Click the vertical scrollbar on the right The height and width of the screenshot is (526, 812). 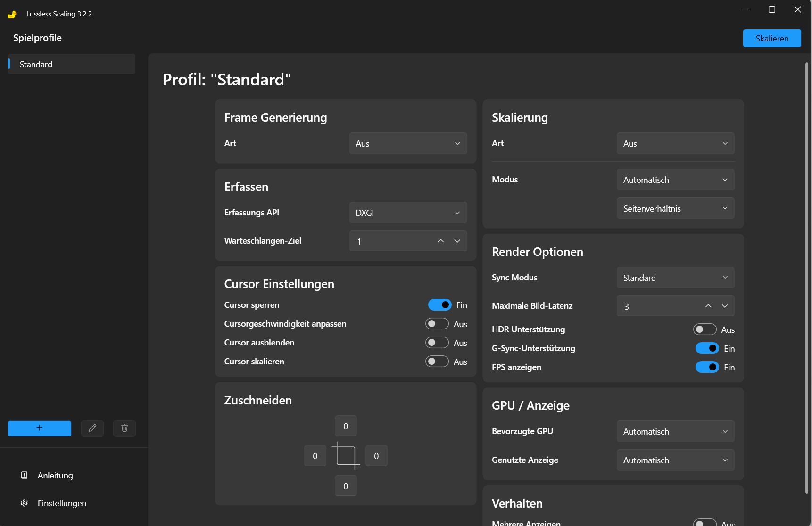pyautogui.click(x=807, y=278)
